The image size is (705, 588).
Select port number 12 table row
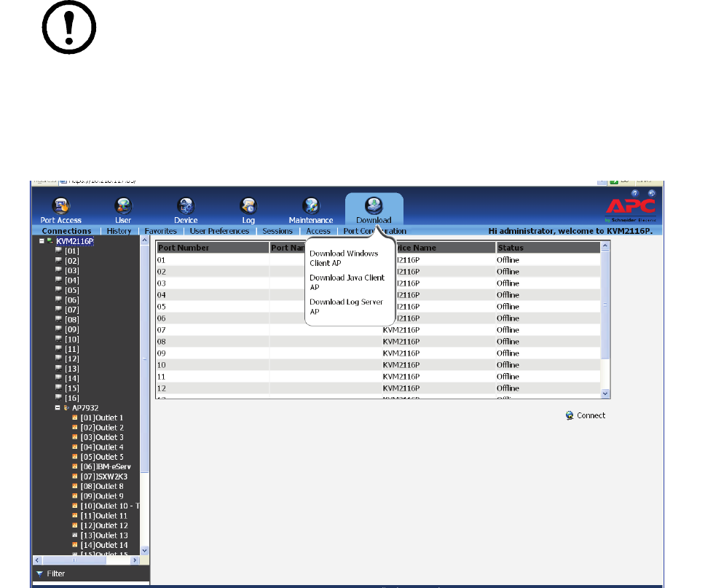point(378,388)
